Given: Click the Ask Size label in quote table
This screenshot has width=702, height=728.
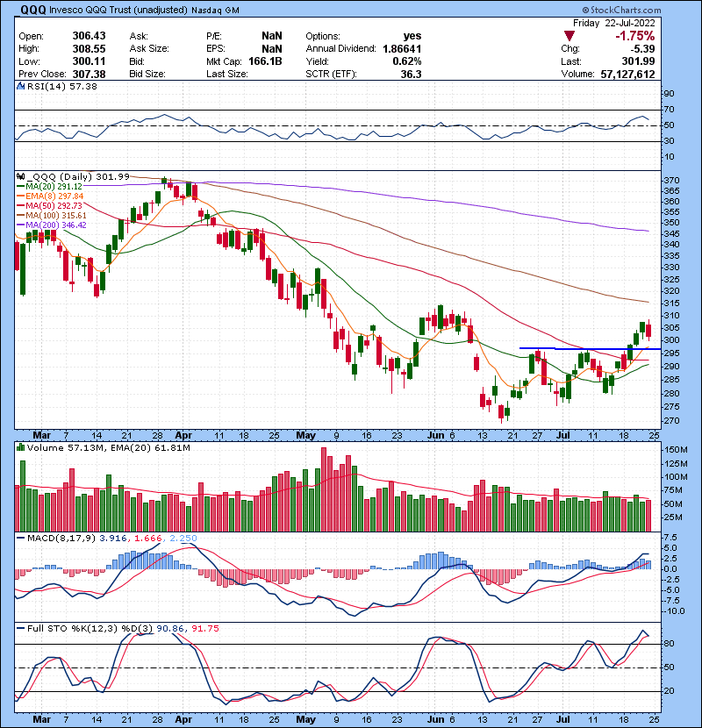Looking at the screenshot, I should (x=149, y=49).
